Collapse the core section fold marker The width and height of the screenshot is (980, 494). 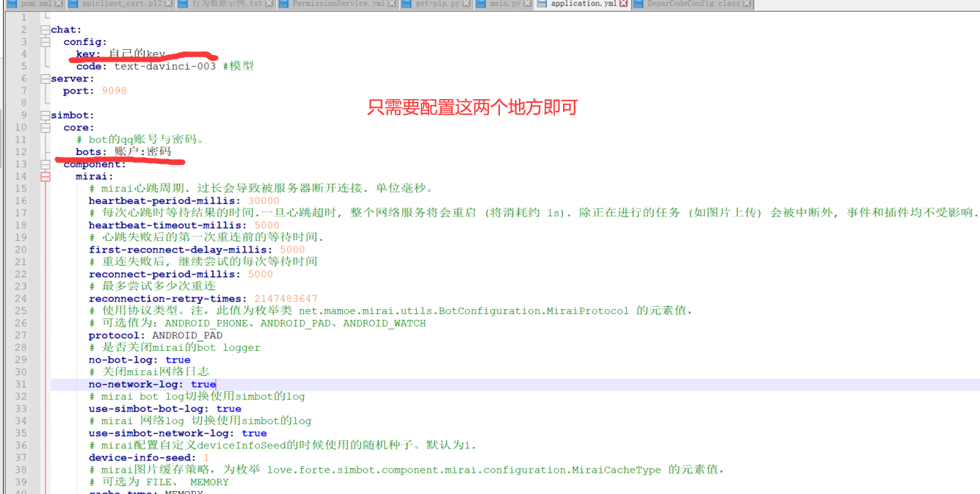(46, 128)
